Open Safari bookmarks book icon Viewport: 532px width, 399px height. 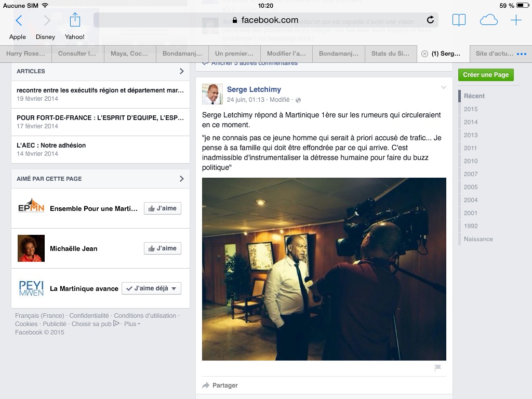click(459, 20)
